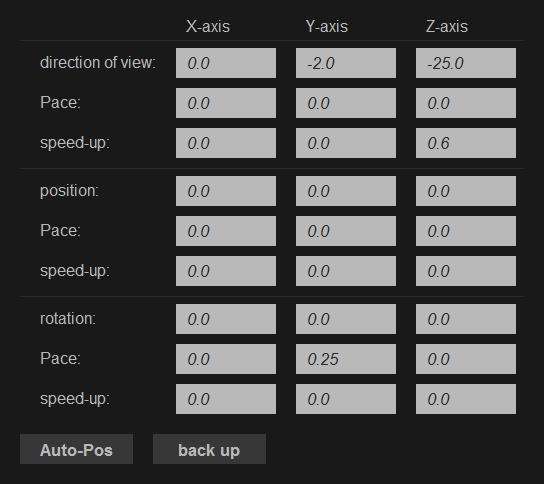Viewport: 544px width, 484px height.
Task: Select direction of view Z-axis field showing -25.0
Action: click(x=466, y=63)
